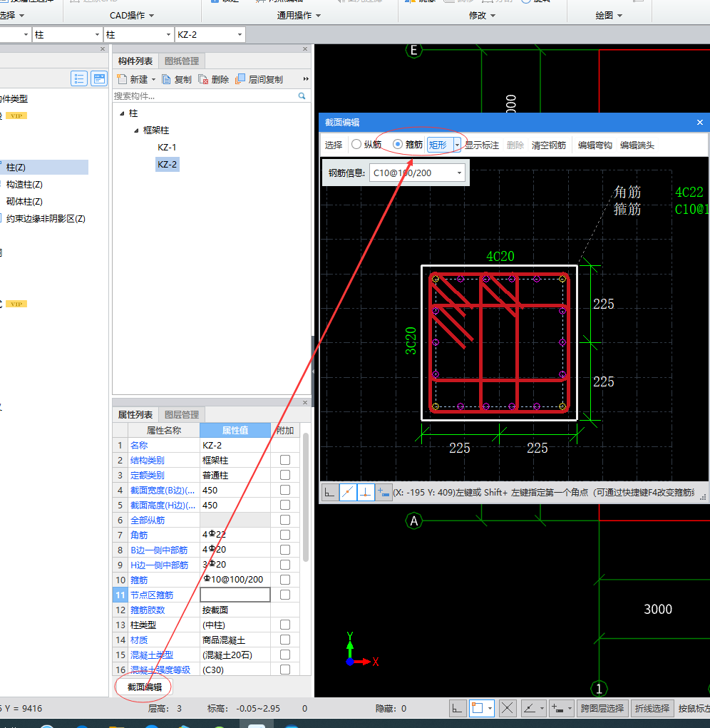Screen dimensions: 710x728
Task: Click the 节点区箍筋 value field
Action: pyautogui.click(x=235, y=595)
